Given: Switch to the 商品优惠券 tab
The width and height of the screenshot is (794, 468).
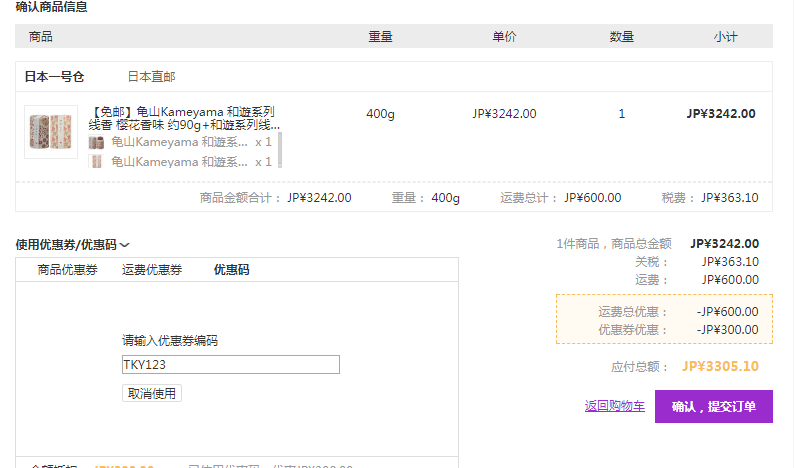Looking at the screenshot, I should click(x=67, y=270).
